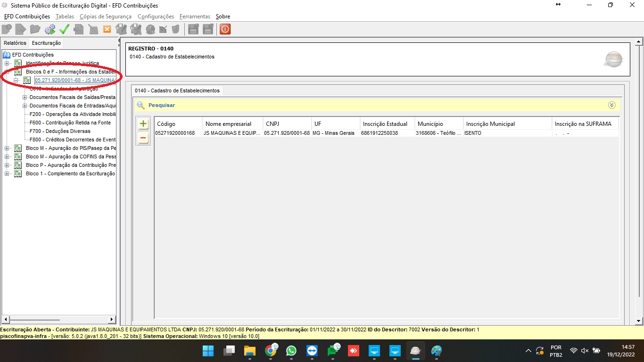The width and height of the screenshot is (644, 362).
Task: Expand Bloco P - Apuração da Contribuição node
Action: 7,165
